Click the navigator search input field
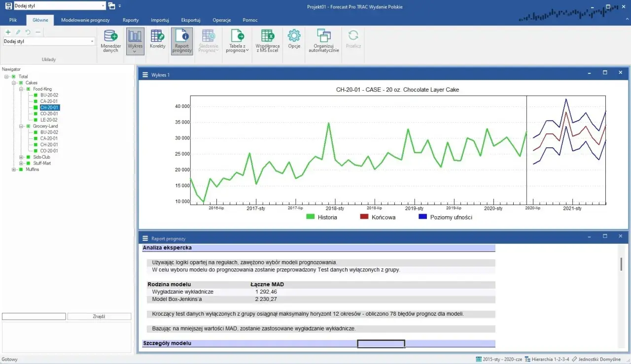The image size is (631, 364). [x=34, y=316]
